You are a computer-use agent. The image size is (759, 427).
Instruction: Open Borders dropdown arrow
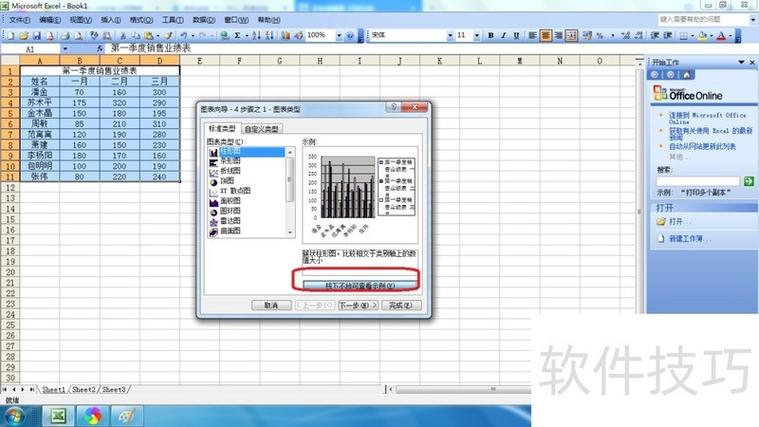[692, 36]
